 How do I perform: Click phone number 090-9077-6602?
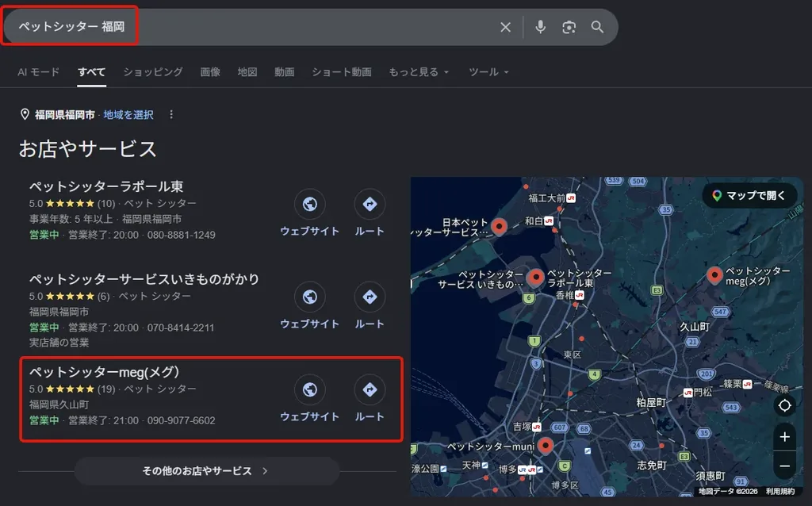[x=182, y=420]
